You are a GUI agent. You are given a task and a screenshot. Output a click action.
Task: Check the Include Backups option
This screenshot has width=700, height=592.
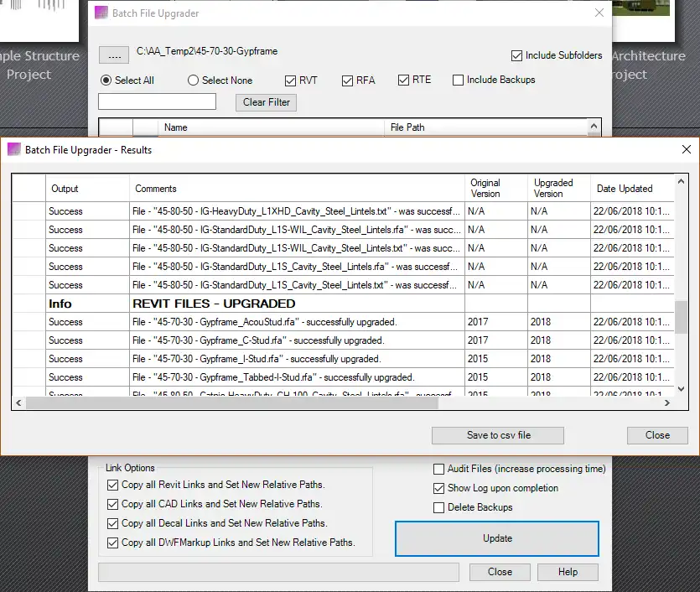458,80
